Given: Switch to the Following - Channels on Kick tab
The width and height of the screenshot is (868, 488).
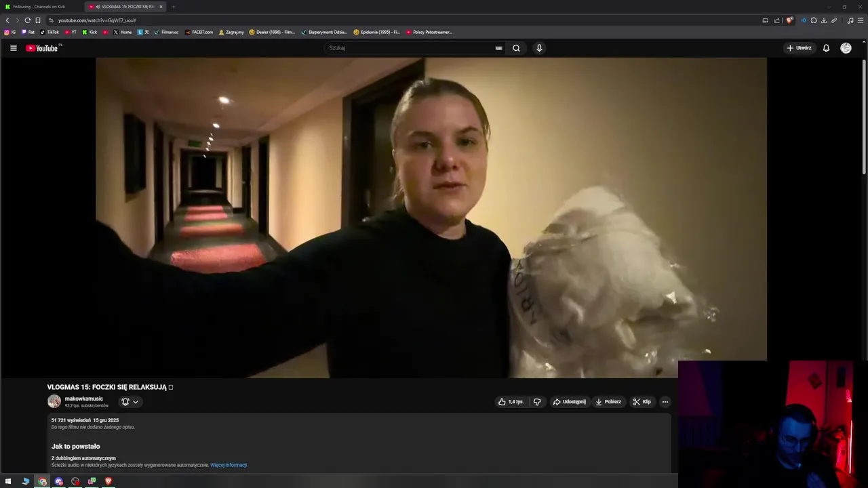Looking at the screenshot, I should click(39, 7).
